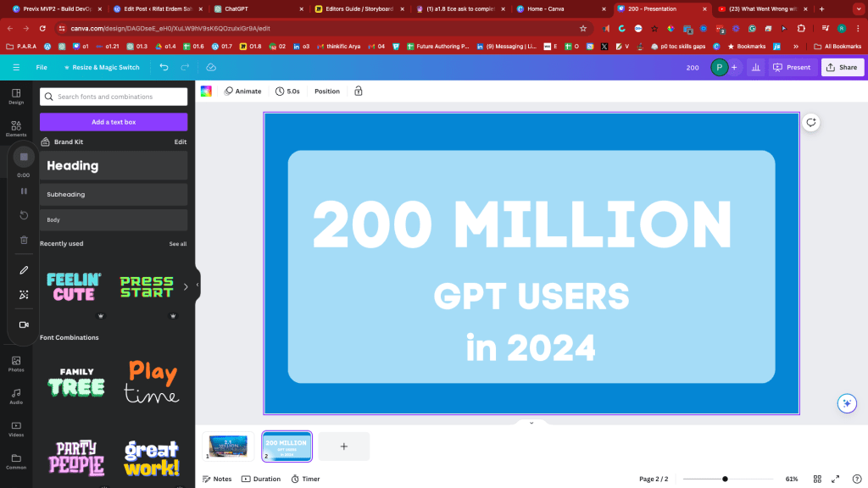Start the presentation with Present
Viewport: 868px width, 488px height.
[x=793, y=68]
